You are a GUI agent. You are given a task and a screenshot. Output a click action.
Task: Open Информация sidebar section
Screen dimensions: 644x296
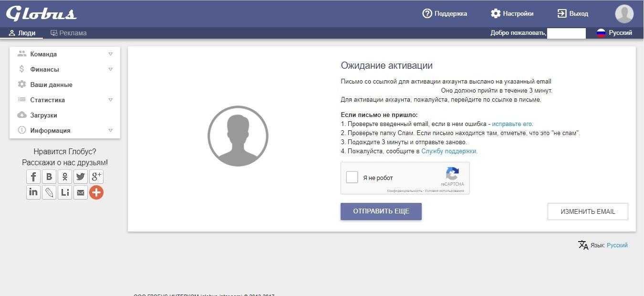(65, 130)
